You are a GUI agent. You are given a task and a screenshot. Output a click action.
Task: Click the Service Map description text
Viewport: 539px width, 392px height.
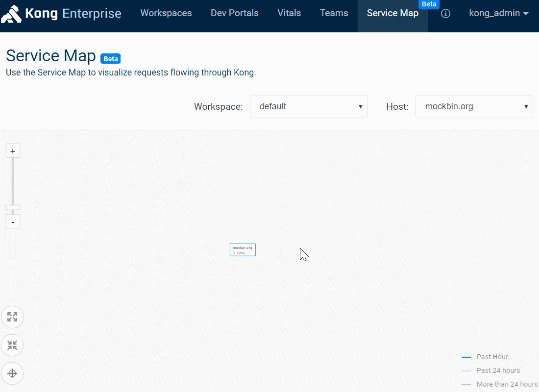tap(131, 73)
